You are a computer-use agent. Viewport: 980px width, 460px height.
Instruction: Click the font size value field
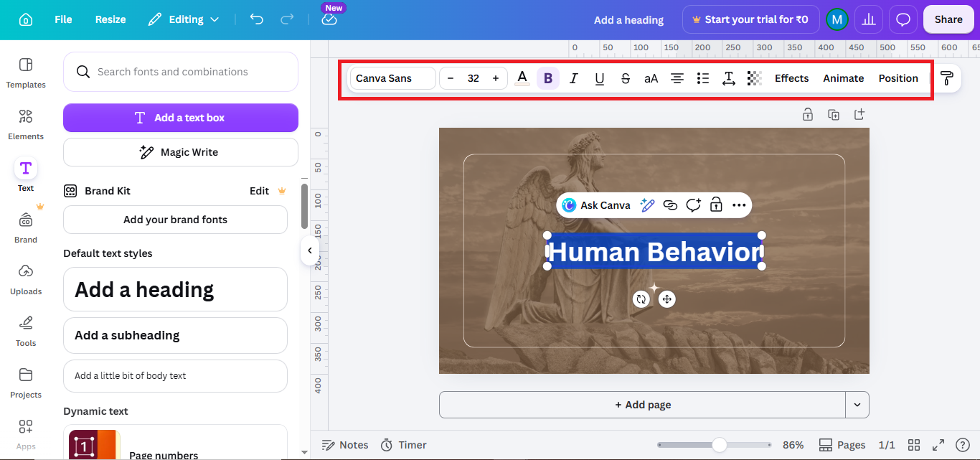click(x=473, y=78)
